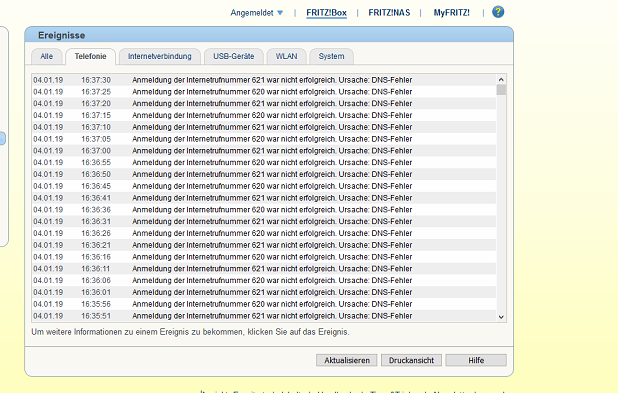Select the event logged at 16:37:25
Image resolution: width=618 pixels, height=393 pixels.
pos(264,92)
